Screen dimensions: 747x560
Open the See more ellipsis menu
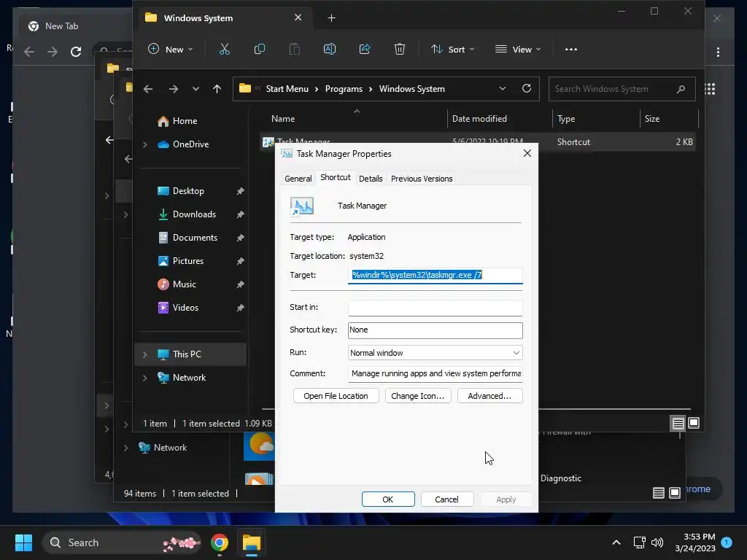click(570, 49)
